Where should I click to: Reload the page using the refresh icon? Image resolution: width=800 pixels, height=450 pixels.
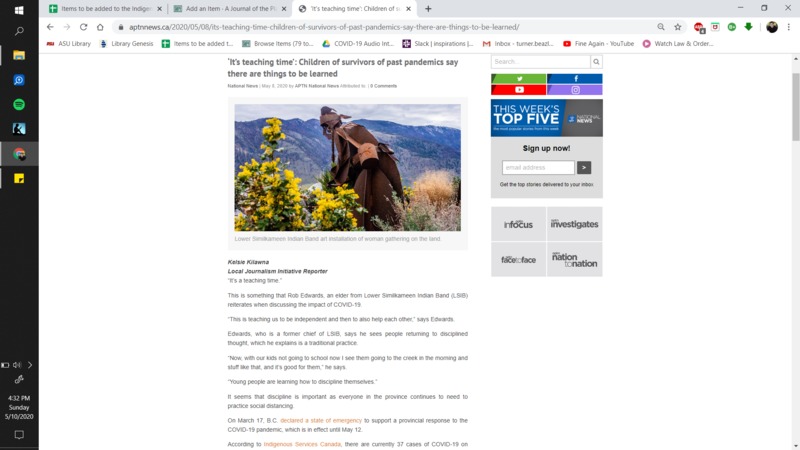point(83,27)
